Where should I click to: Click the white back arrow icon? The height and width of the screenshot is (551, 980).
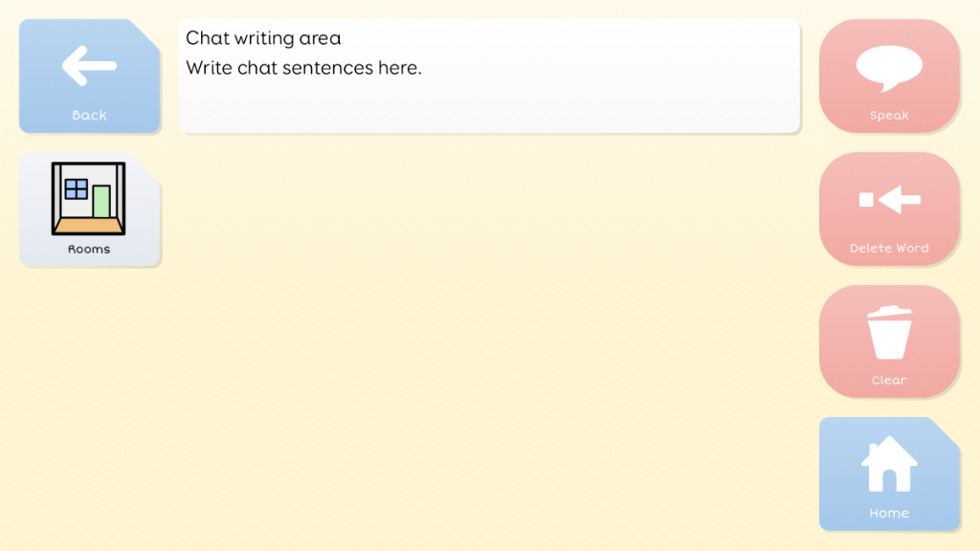coord(89,66)
